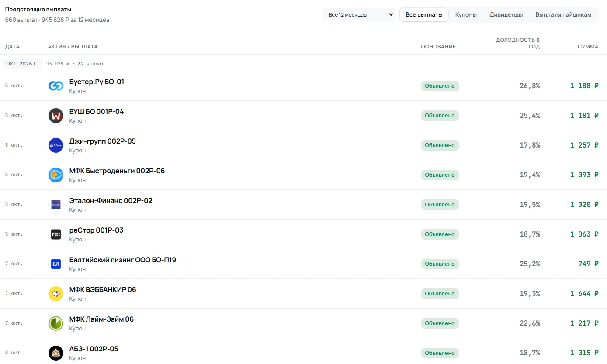Open the Джи-групп 002Р-05 bond name

coord(103,141)
